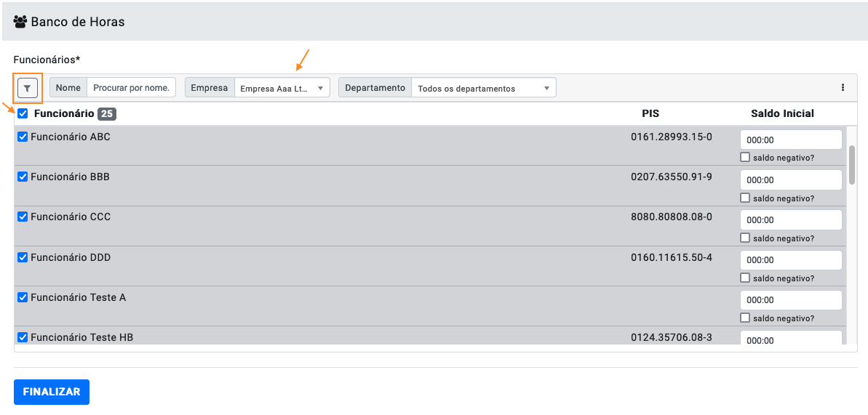
Task: Open the Empresa dropdown
Action: [282, 88]
